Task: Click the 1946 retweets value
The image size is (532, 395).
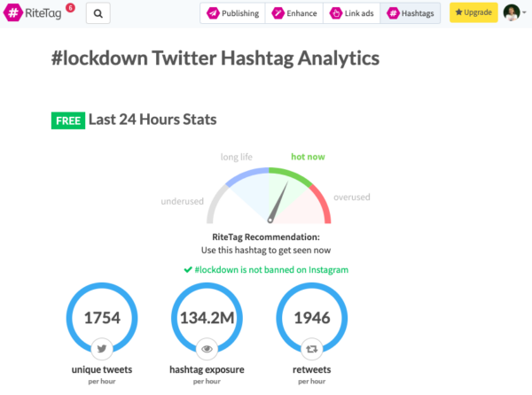Action: [312, 318]
